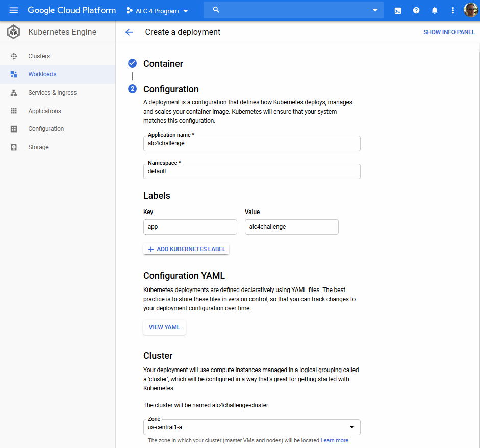Edit the label Value field
The image size is (480, 448).
291,227
